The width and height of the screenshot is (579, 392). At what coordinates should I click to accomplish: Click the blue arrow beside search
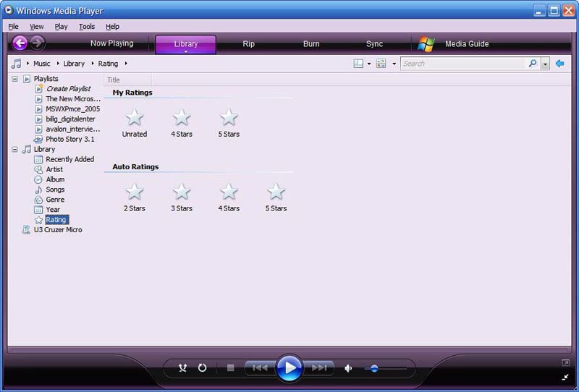(x=559, y=64)
